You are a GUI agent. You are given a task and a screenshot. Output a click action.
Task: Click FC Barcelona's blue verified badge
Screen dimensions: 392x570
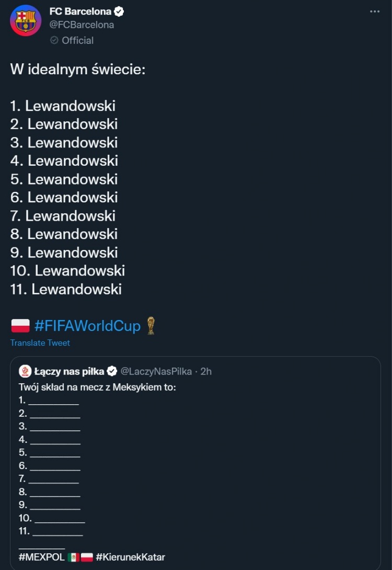click(x=119, y=12)
